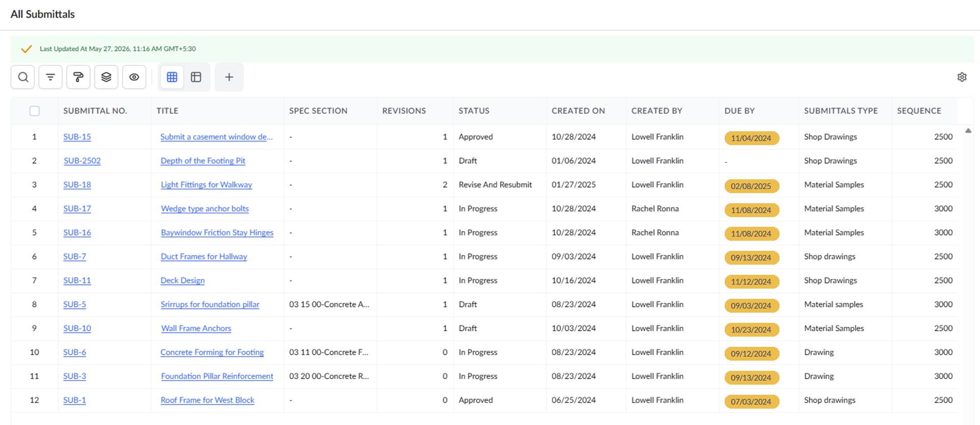The image size is (980, 425).
Task: Check the select-all header checkbox
Action: (x=35, y=111)
